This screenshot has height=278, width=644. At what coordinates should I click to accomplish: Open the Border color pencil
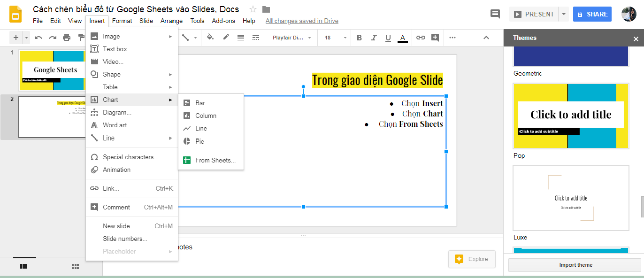pyautogui.click(x=226, y=38)
